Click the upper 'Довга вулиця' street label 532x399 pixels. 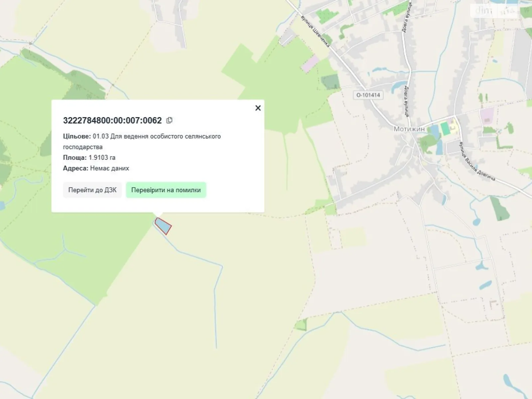tap(407, 17)
